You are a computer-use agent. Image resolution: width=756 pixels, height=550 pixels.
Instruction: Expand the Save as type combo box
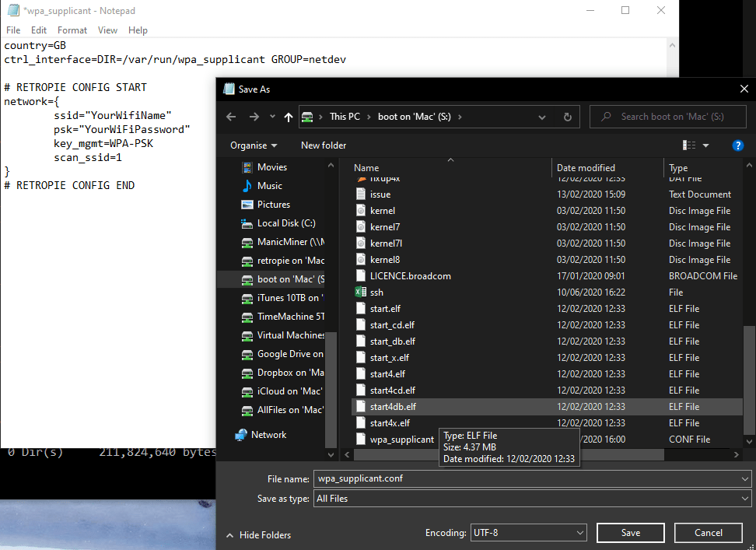[x=531, y=499]
